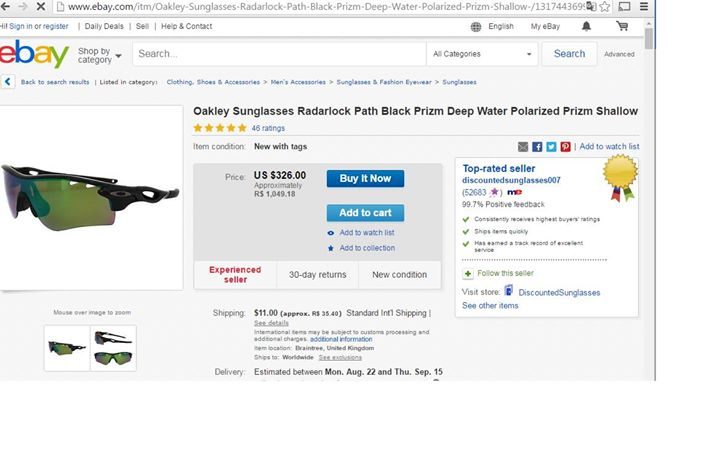Open Daily Deals menu item
This screenshot has width=720, height=449.
coord(104,26)
